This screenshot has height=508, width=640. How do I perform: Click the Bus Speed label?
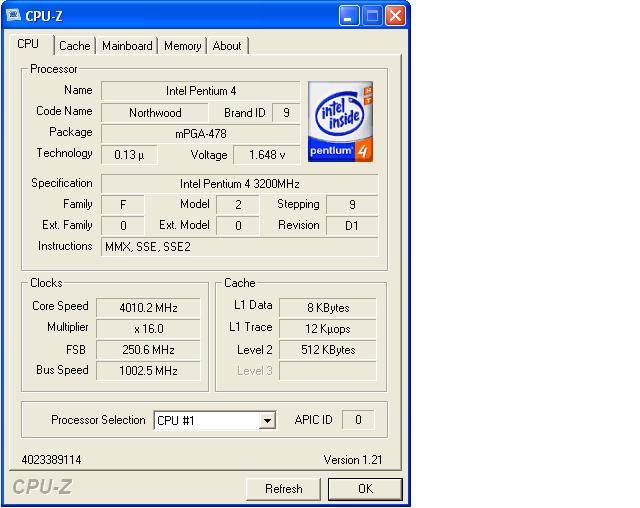(x=62, y=370)
